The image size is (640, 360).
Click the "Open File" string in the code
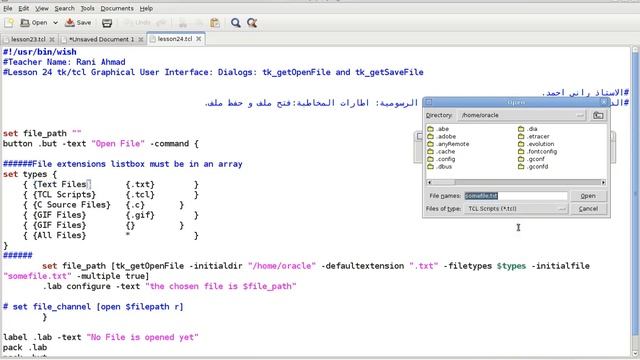pos(118,144)
